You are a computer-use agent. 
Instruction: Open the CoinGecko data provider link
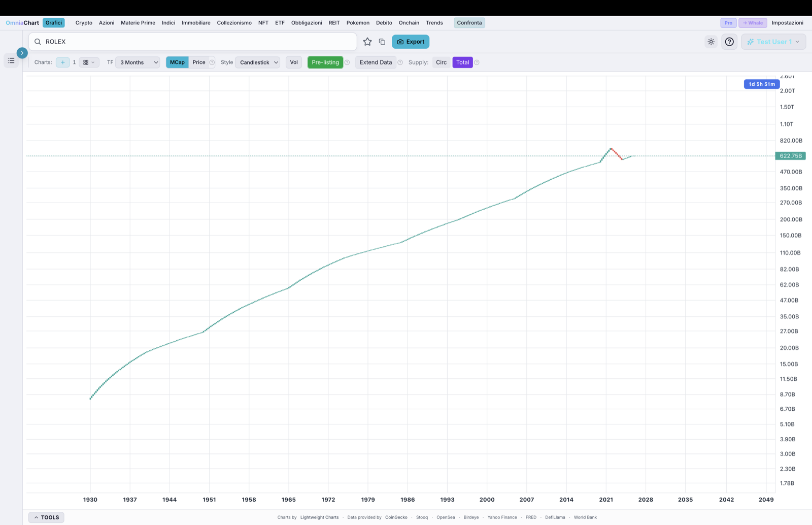click(396, 517)
